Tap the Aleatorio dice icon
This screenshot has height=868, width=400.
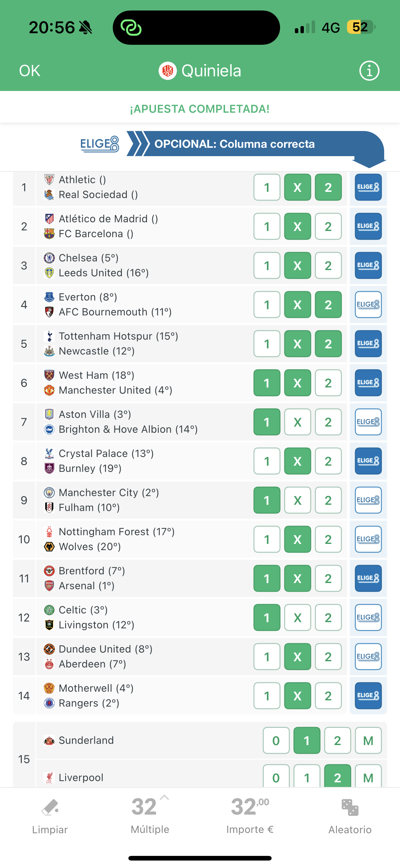(350, 808)
